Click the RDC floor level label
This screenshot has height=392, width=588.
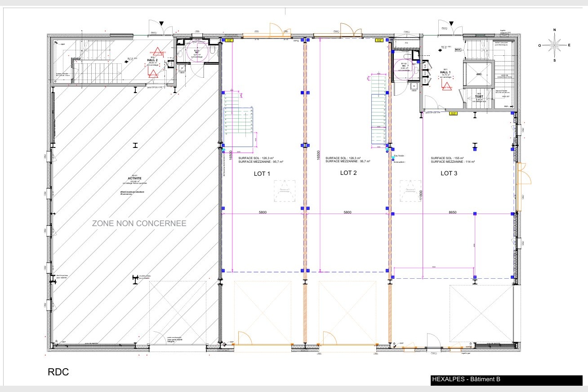[x=58, y=373]
